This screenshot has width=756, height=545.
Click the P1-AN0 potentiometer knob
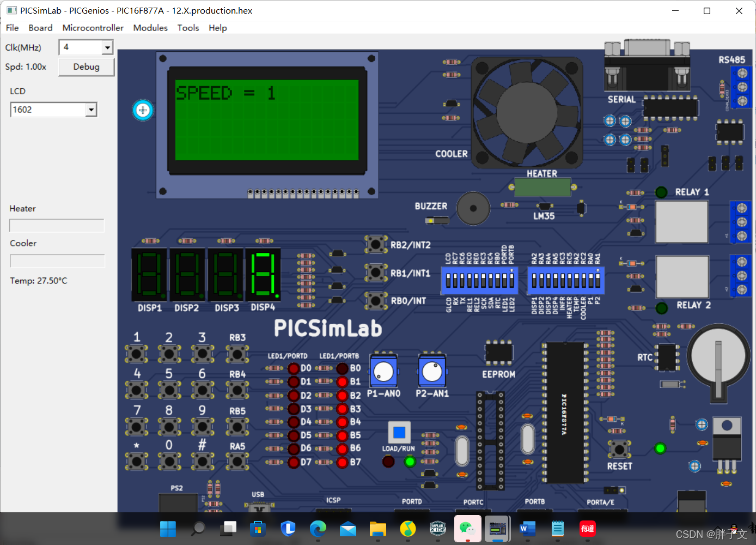pyautogui.click(x=384, y=372)
